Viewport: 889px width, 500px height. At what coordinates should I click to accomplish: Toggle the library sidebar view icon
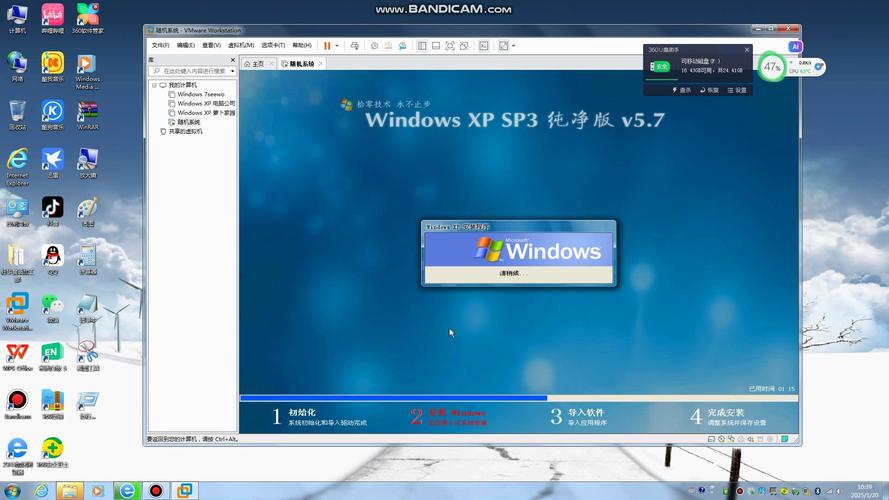pyautogui.click(x=422, y=45)
